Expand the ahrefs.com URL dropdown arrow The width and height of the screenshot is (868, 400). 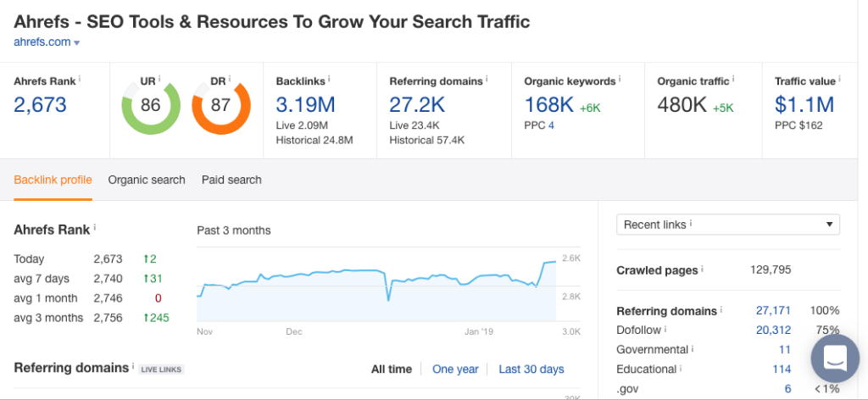tap(77, 42)
